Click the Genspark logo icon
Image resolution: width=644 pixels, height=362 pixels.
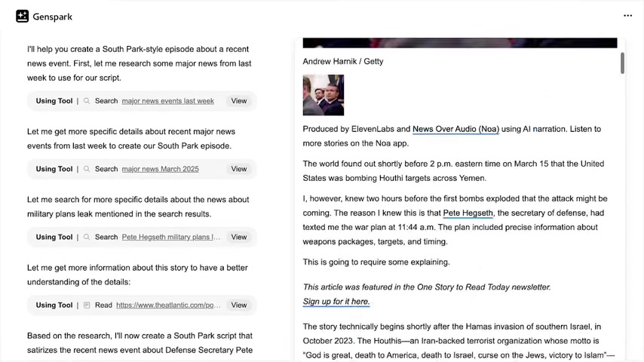(23, 17)
